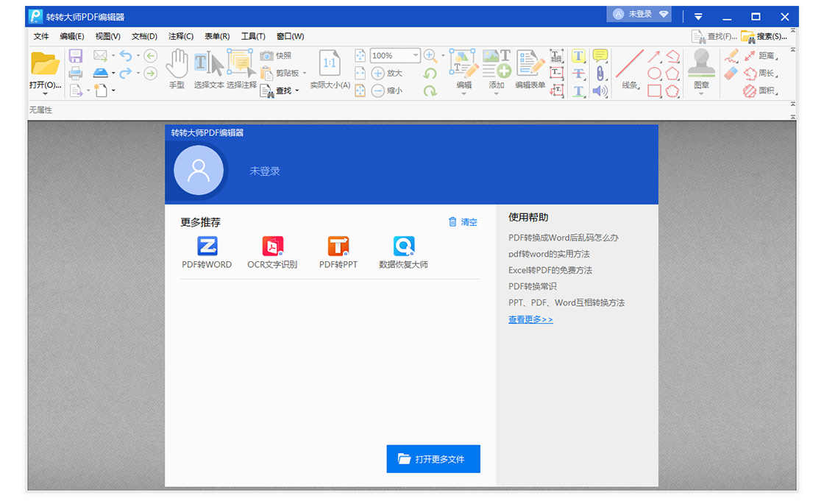Rotate view clockwise with lower green arrow
This screenshot has width=824, height=504.
[x=430, y=91]
